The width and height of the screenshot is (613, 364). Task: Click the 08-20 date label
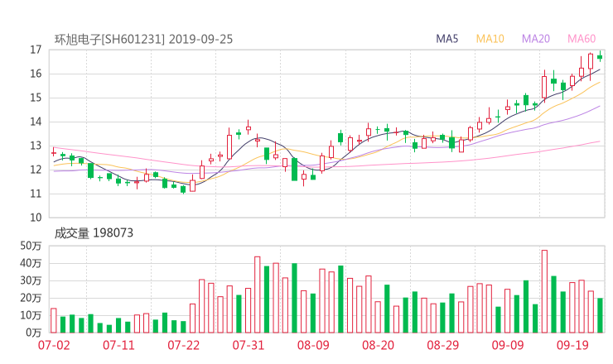coord(378,345)
